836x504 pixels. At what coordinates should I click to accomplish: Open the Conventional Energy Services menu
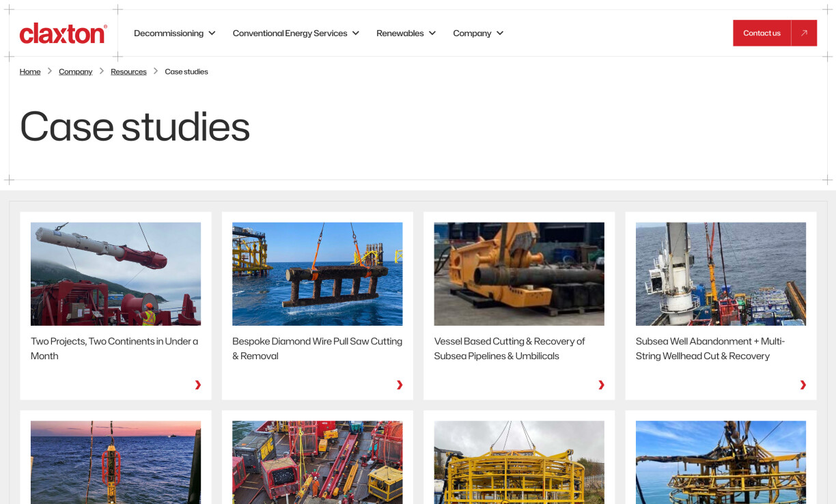[x=295, y=33]
